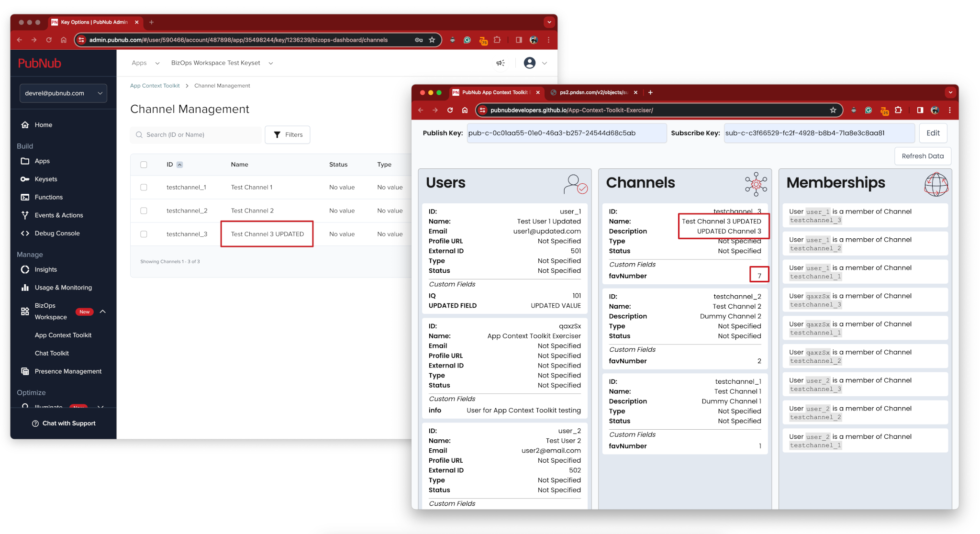
Task: Click the Events and Actions icon
Action: click(24, 214)
